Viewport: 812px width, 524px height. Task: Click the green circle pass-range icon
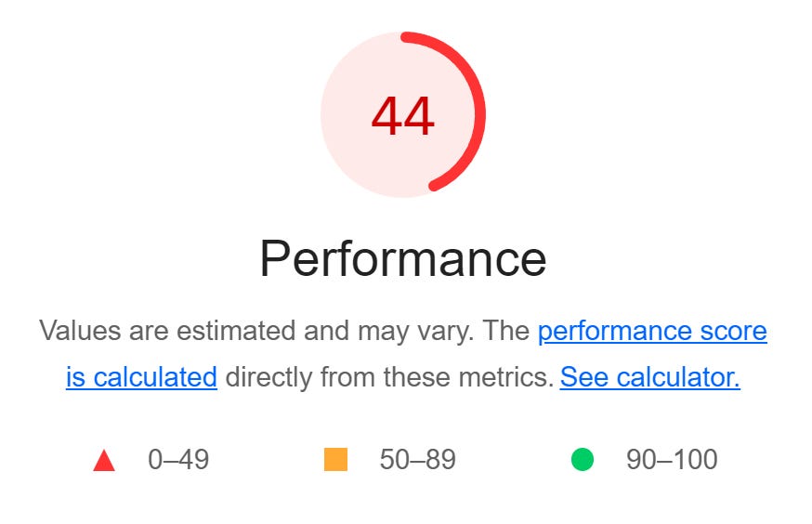[583, 460]
